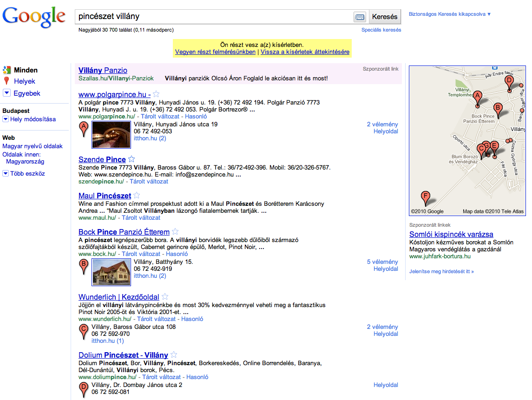Viewport: 532px width, 400px height.
Task: Open Tárolt változat for www.maul.hu
Action: click(141, 218)
